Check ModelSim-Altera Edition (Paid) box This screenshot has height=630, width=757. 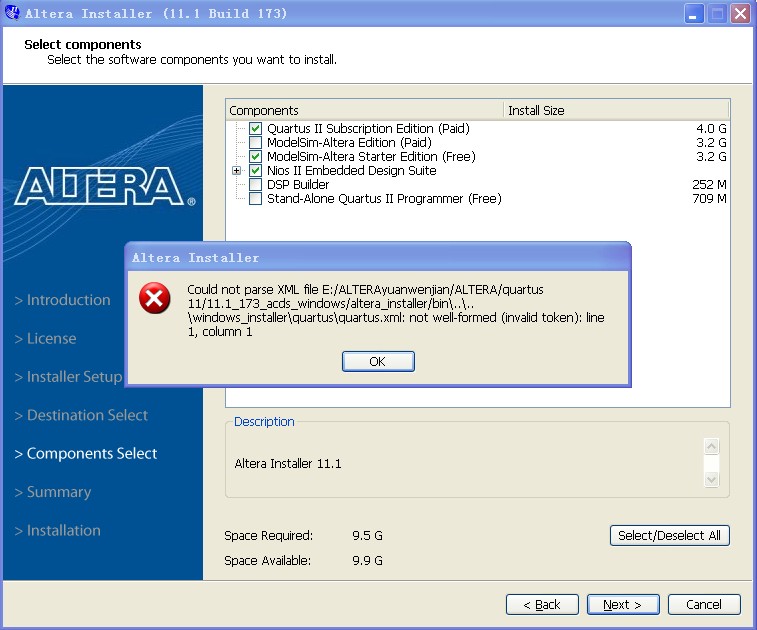tap(255, 142)
